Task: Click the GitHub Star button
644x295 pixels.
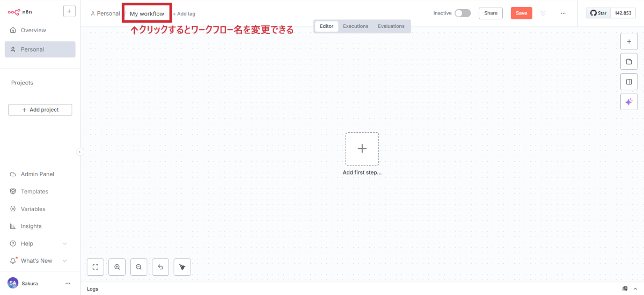Action: click(x=598, y=13)
